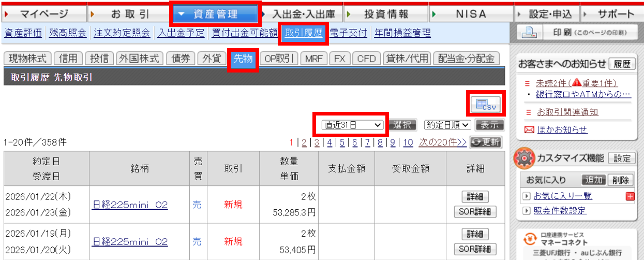
Task: Switch to the OP取引 tab
Action: coord(278,58)
